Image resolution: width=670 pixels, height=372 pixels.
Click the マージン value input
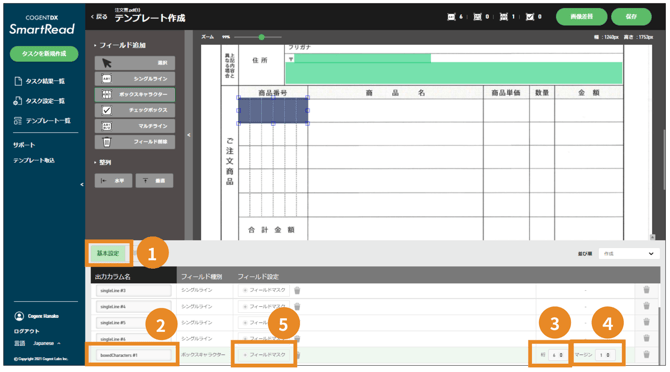(x=605, y=355)
